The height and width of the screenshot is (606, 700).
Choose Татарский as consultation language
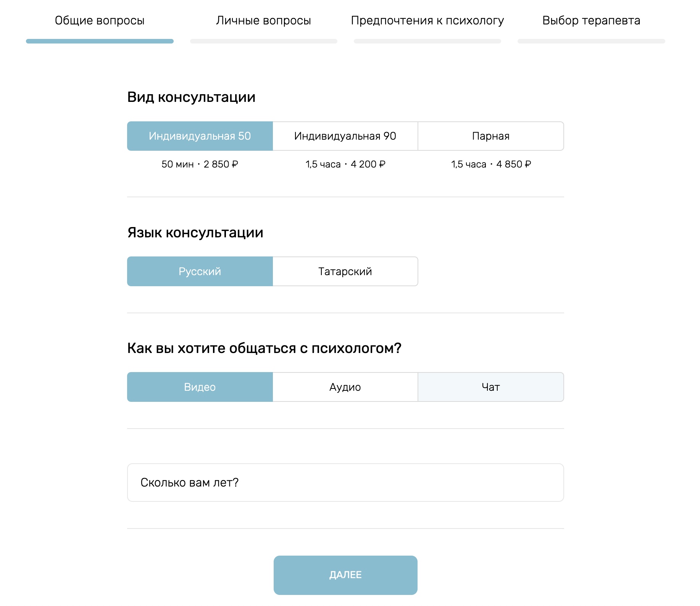[345, 271]
